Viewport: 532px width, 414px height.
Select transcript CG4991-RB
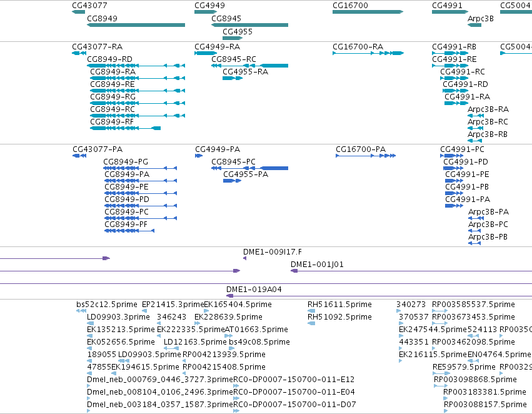pyautogui.click(x=454, y=47)
